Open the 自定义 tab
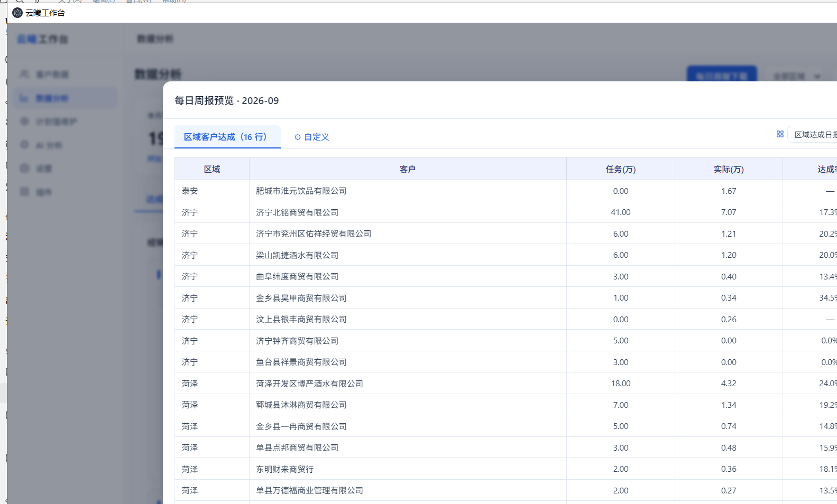The width and height of the screenshot is (837, 504). (312, 137)
